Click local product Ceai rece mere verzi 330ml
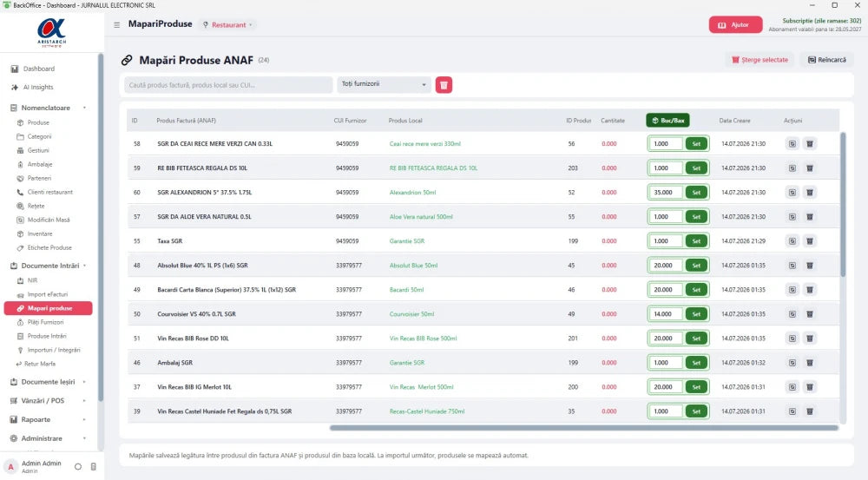Screen dimensions: 868x480 click(x=424, y=144)
